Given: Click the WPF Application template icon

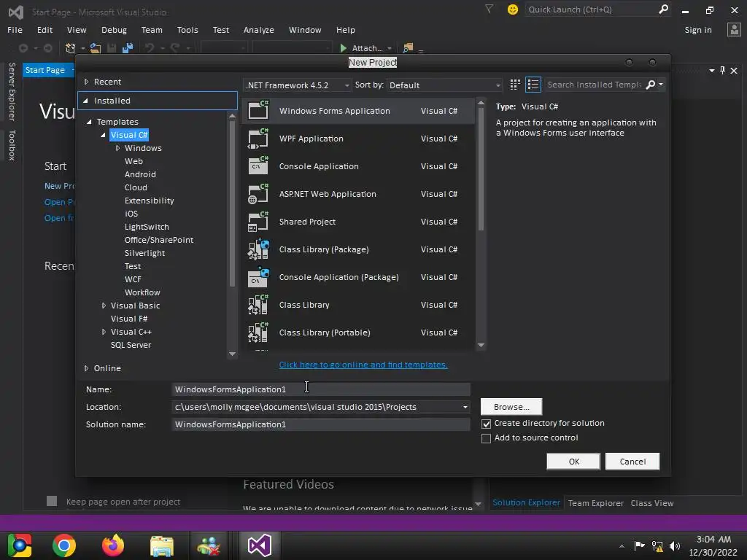Looking at the screenshot, I should pyautogui.click(x=258, y=138).
